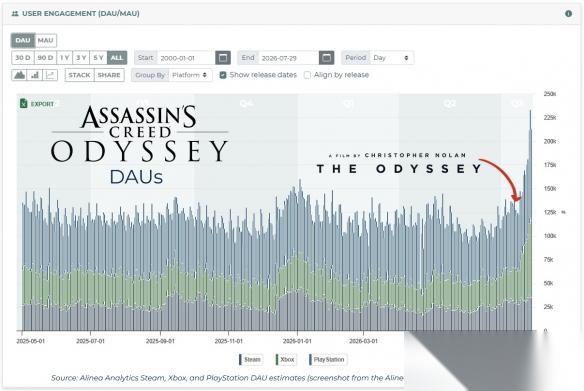Click the STACK button

(x=79, y=75)
